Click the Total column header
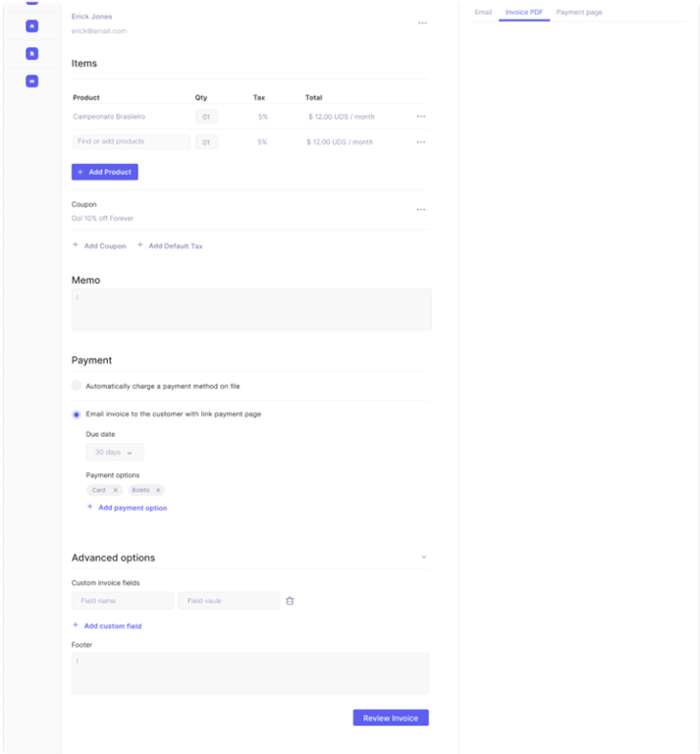The width and height of the screenshot is (700, 754). pyautogui.click(x=313, y=97)
